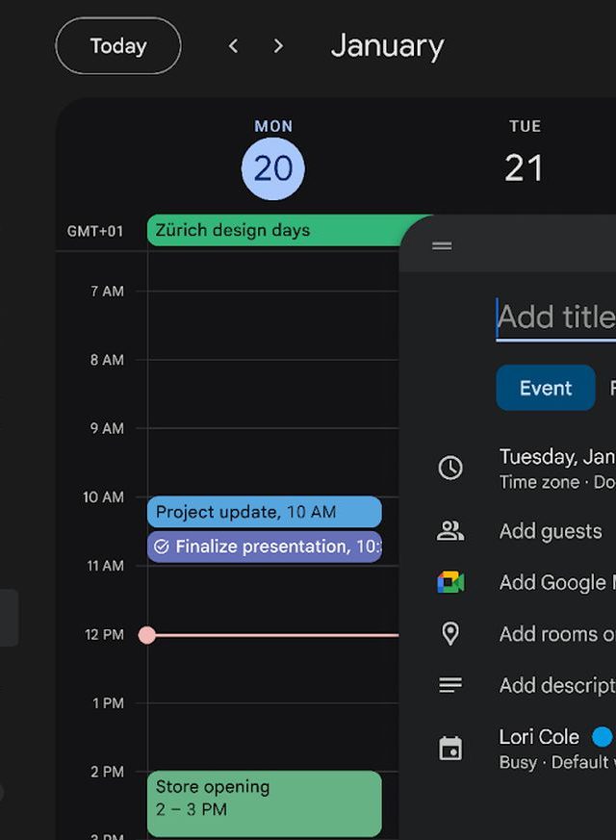Viewport: 616px width, 840px height.
Task: Open the Project update 10 AM event
Action: pyautogui.click(x=264, y=512)
